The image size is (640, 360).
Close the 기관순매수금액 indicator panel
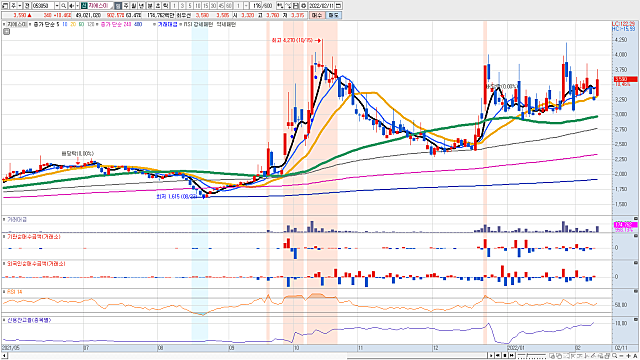[636, 235]
